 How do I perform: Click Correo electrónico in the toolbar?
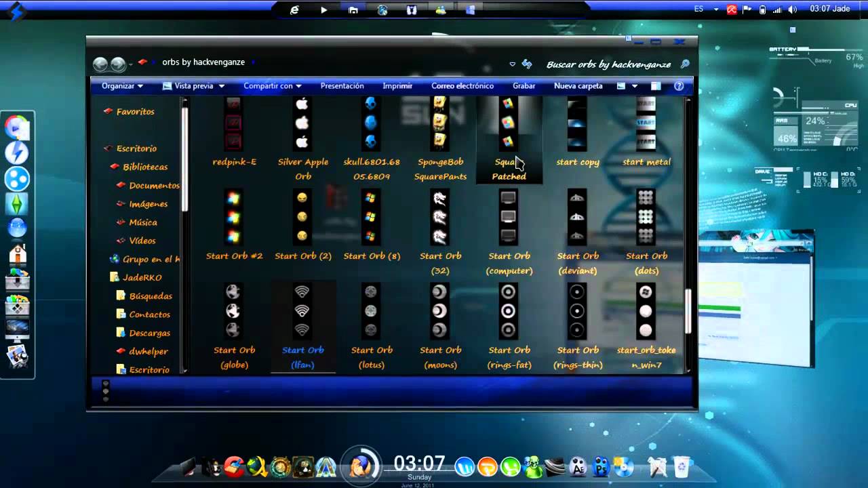coord(462,86)
